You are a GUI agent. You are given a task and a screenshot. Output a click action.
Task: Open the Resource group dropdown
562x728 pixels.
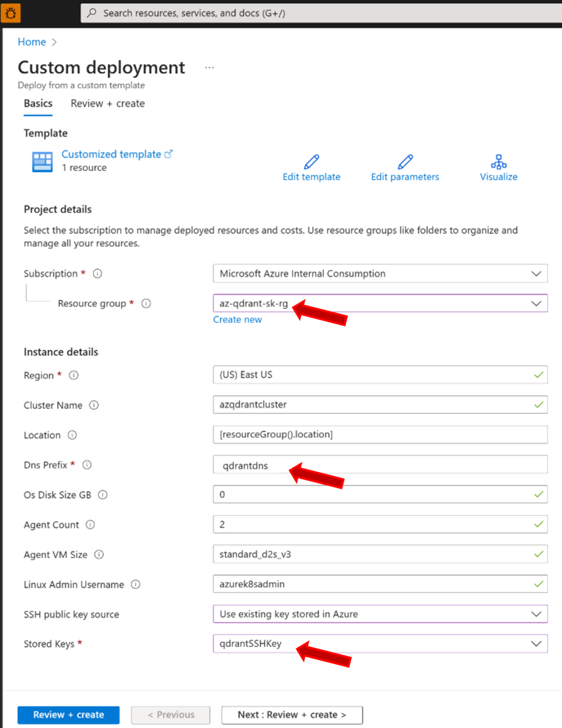click(x=380, y=303)
